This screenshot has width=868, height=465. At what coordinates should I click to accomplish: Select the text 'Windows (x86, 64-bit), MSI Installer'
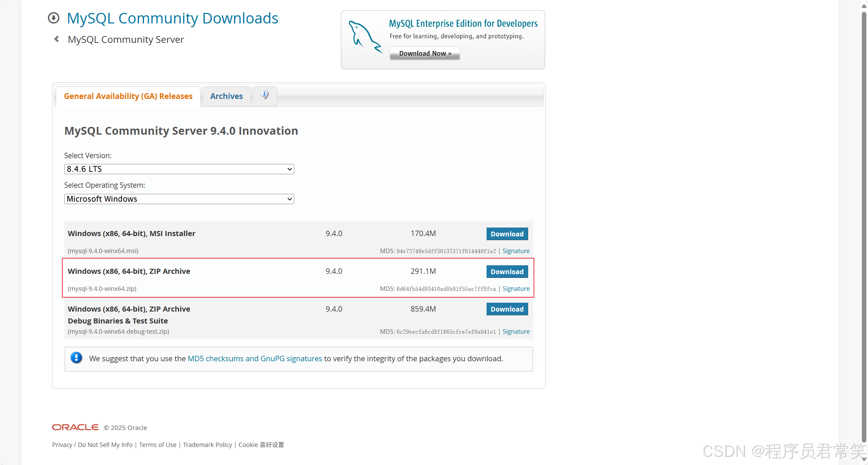[131, 233]
